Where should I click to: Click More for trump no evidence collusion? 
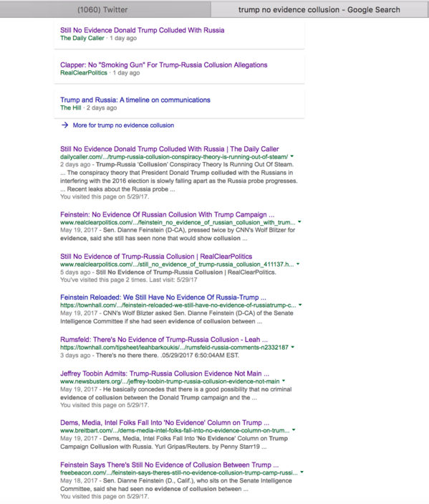coord(123,125)
